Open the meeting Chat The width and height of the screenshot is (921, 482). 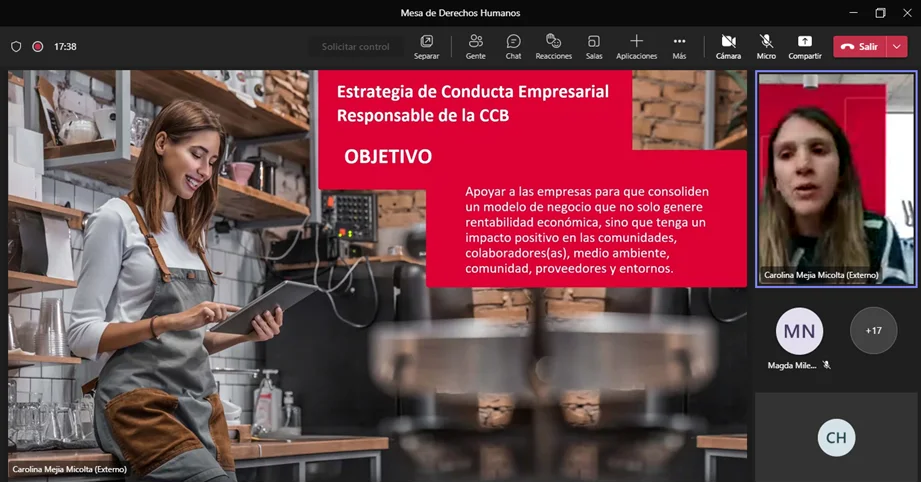[513, 46]
